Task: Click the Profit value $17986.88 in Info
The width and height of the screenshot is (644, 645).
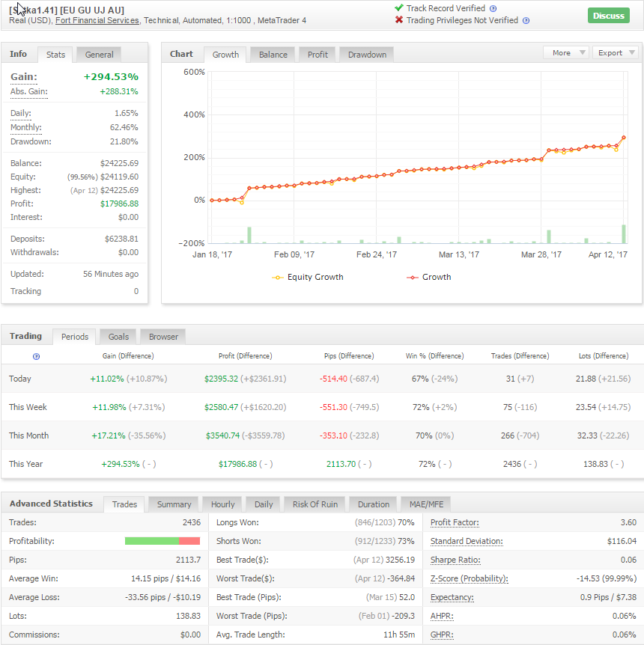Action: (x=119, y=204)
